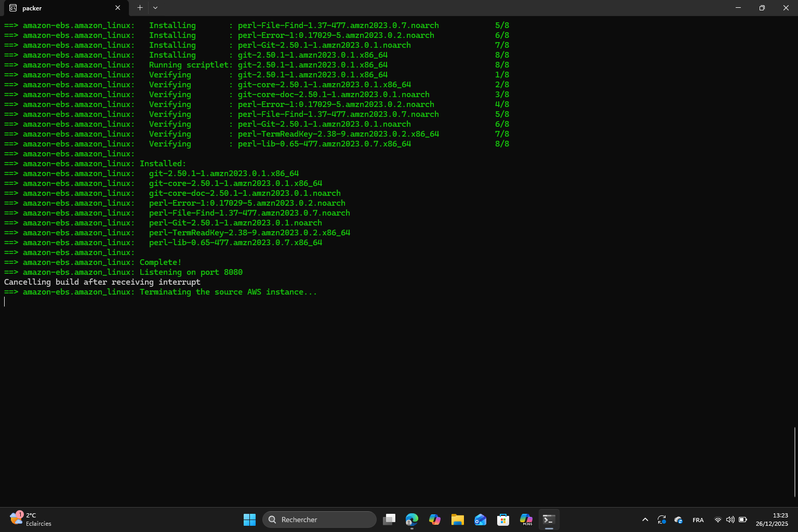Open the new tab dropdown arrow

(x=155, y=8)
